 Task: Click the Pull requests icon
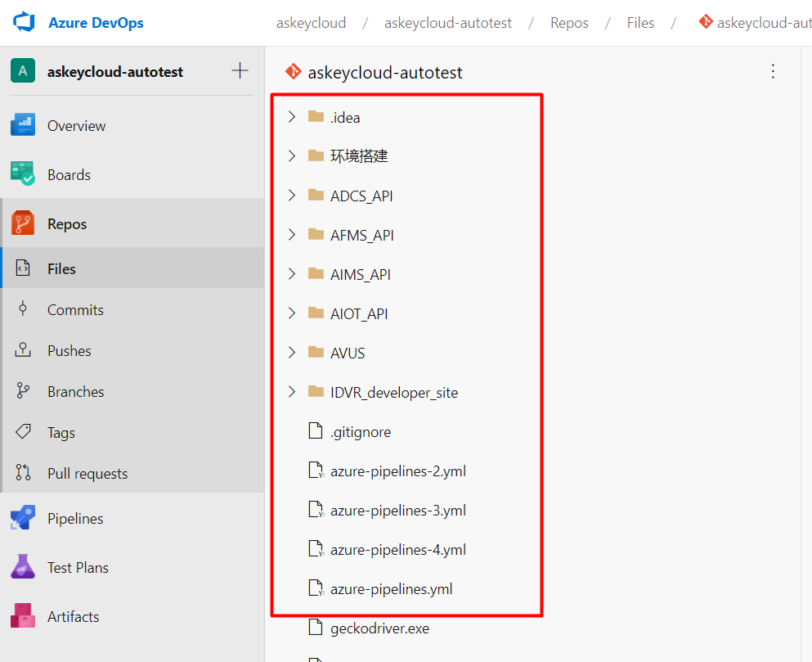pos(23,472)
